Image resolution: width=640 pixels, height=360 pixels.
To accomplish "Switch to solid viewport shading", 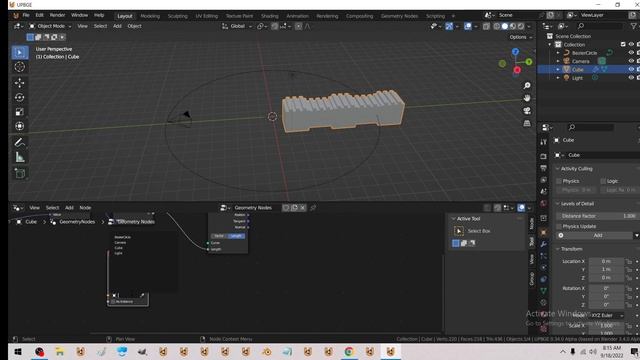I will pyautogui.click(x=505, y=26).
